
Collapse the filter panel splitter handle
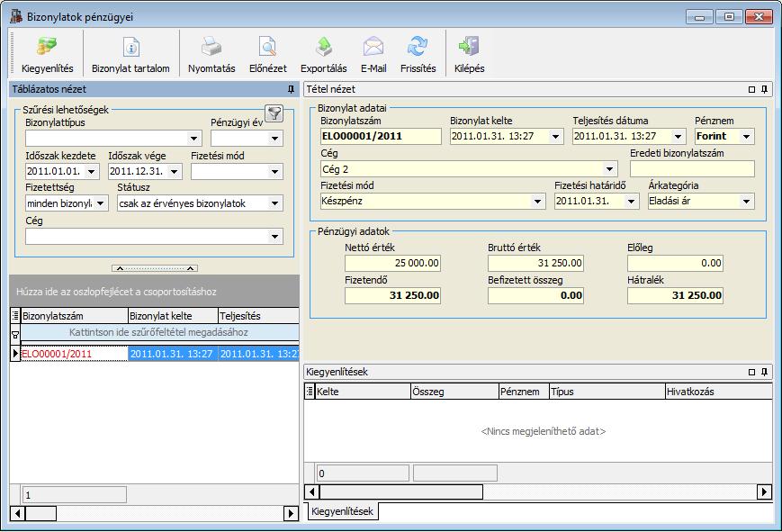[155, 268]
